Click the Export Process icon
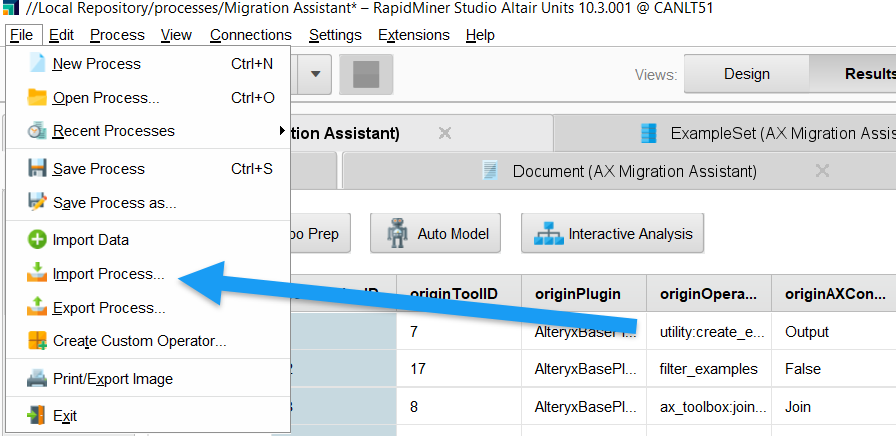Viewport: 896px width, 436px height. pyautogui.click(x=37, y=307)
